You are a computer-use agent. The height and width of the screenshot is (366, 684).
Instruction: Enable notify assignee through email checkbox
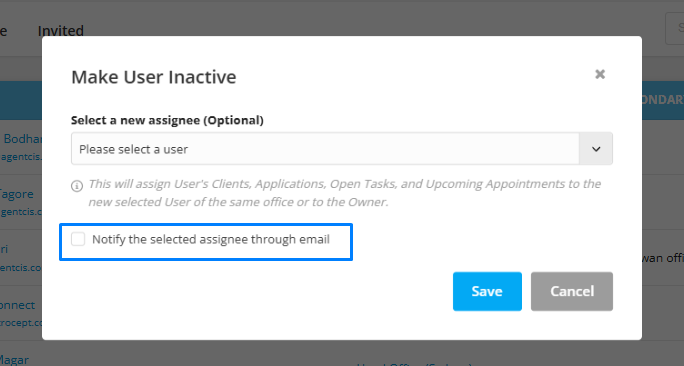[78, 239]
